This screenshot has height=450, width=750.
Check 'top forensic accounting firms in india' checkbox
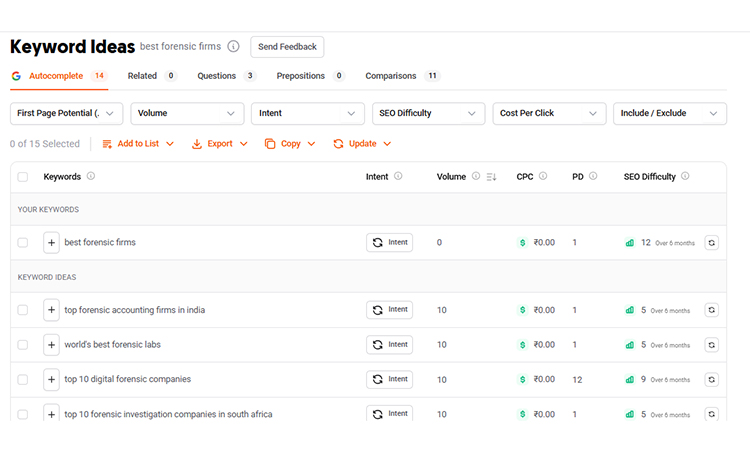pos(22,310)
